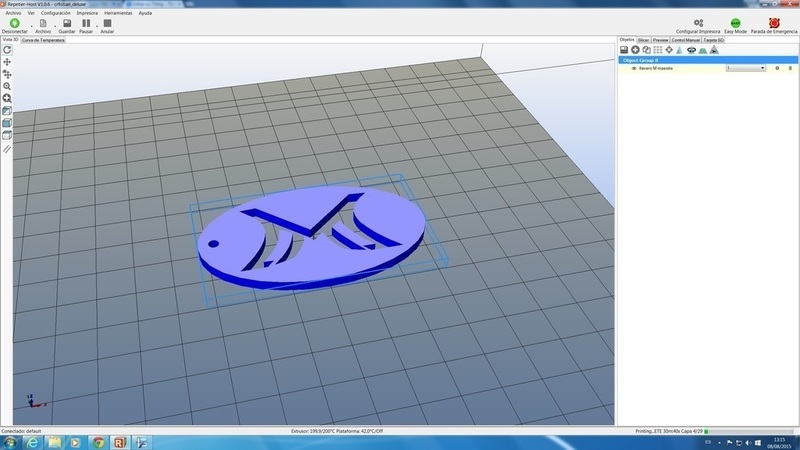This screenshot has height=450, width=800.
Task: Click the add object plus icon
Action: point(635,50)
